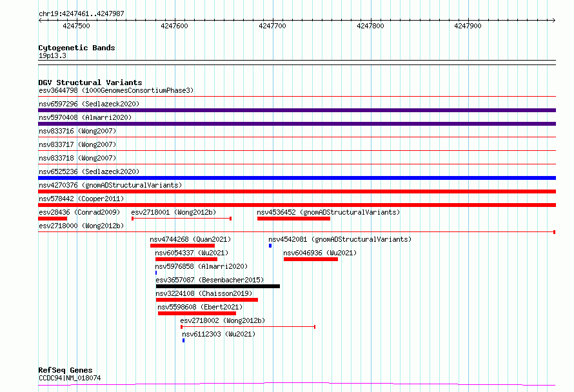Click esv2718000 (Wong2012b) label

(81, 226)
